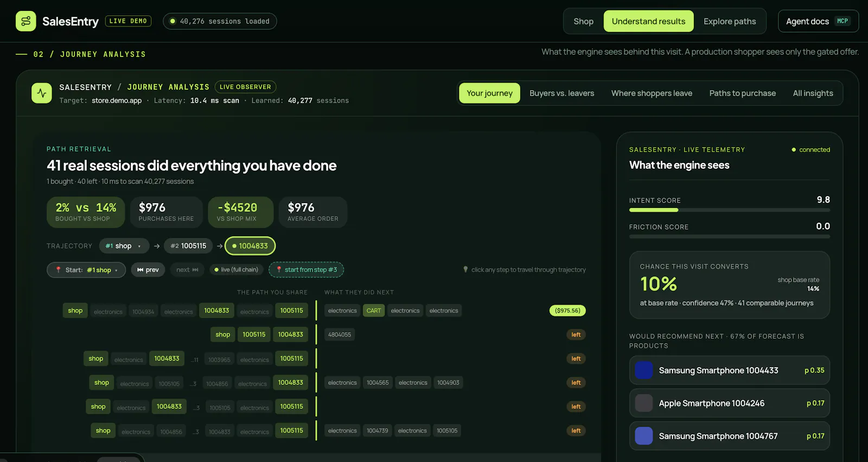Click the LIVE DEMO badge
This screenshot has width=868, height=462.
(x=128, y=21)
